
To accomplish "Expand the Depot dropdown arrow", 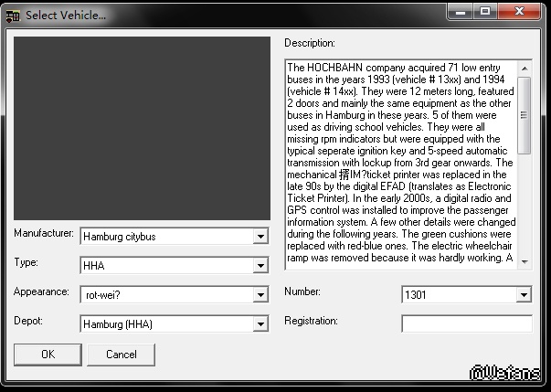I will pos(261,324).
